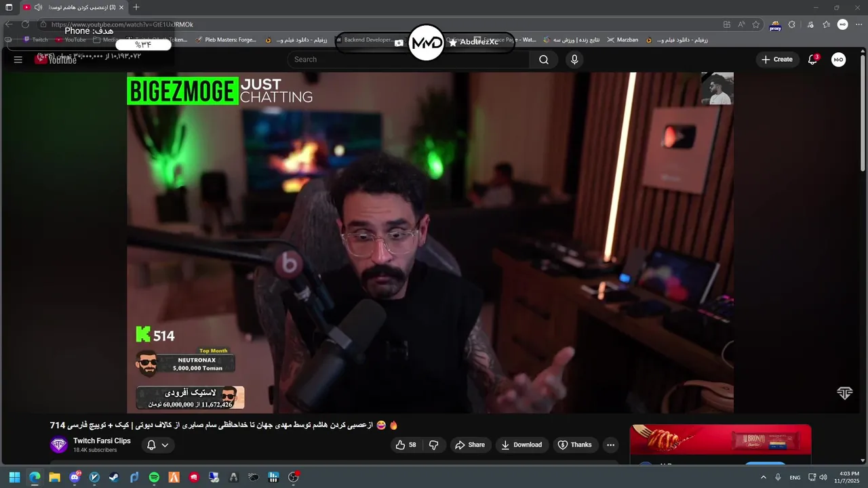The height and width of the screenshot is (488, 868).
Task: Click the ENG language indicator
Action: (795, 477)
